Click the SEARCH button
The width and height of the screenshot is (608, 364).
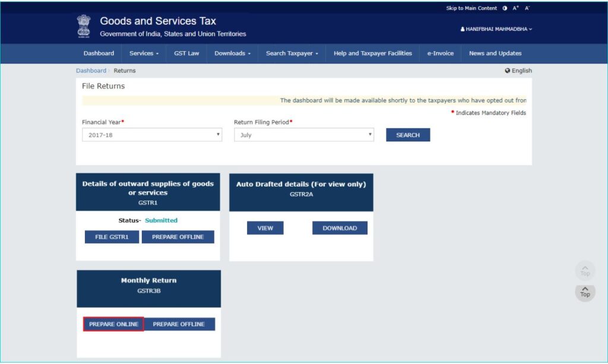(408, 135)
